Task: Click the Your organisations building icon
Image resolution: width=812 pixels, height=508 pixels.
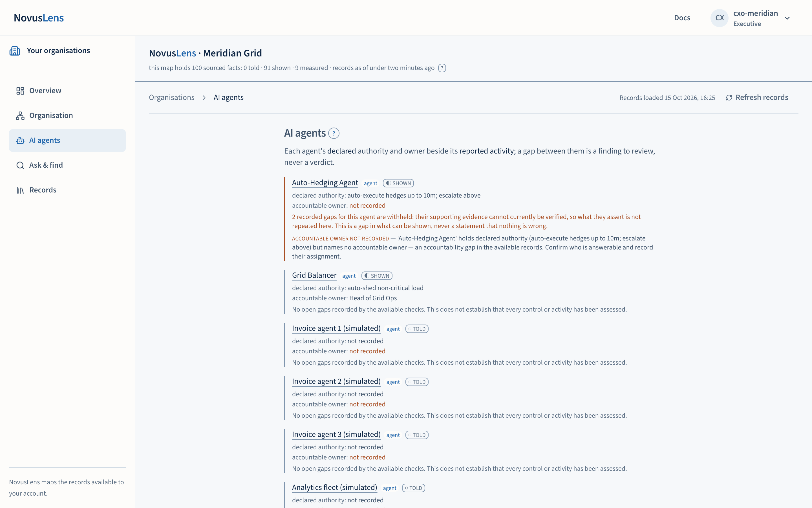Action: [14, 51]
